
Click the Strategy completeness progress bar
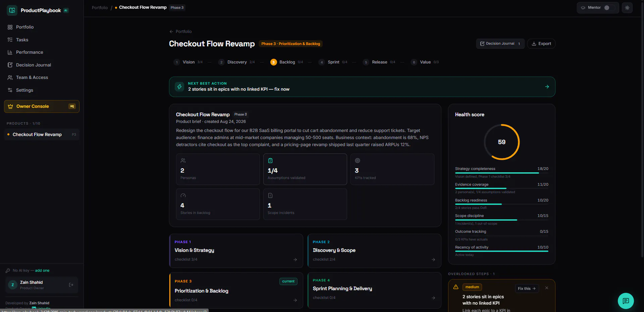point(502,173)
